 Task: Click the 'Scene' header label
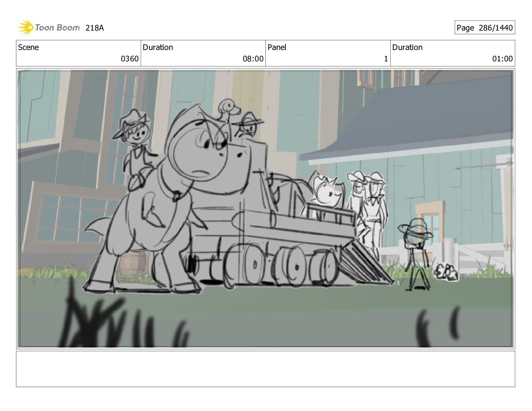pos(29,47)
